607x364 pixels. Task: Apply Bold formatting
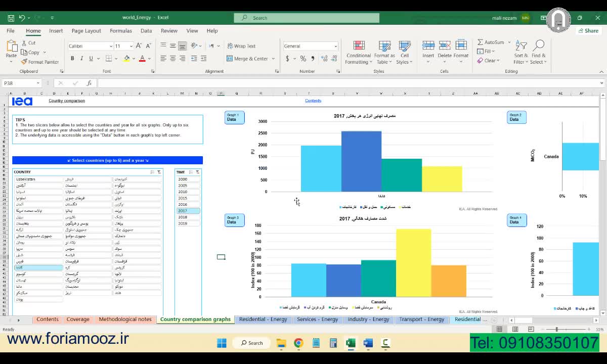point(72,59)
